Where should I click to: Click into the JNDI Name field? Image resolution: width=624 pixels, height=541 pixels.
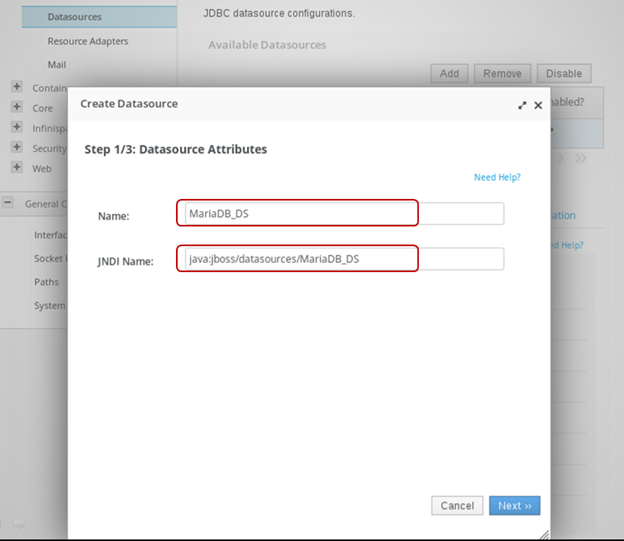(x=340, y=259)
